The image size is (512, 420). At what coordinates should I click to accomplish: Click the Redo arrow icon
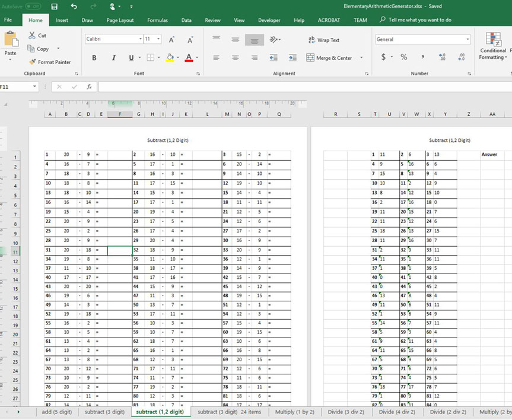coord(93,7)
